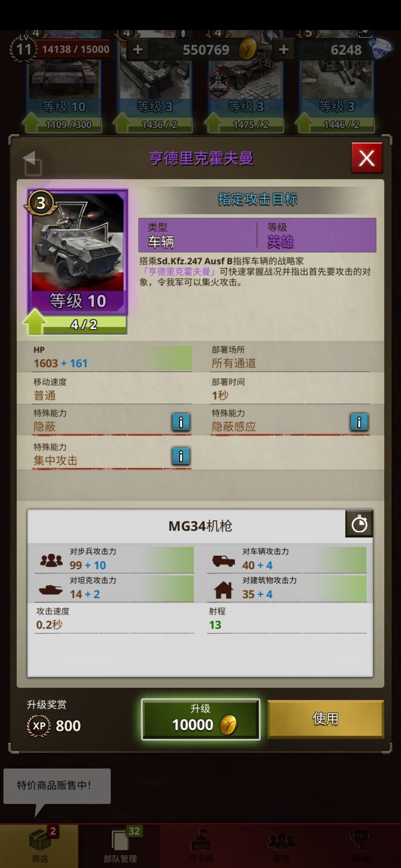Screen dimensions: 401x868
Task: Upgrade unit for 10000 gold
Action: coord(200,719)
